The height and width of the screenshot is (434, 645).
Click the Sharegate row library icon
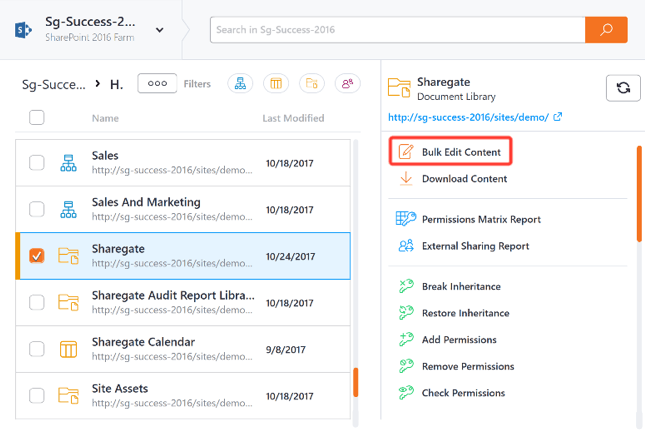pyautogui.click(x=68, y=256)
